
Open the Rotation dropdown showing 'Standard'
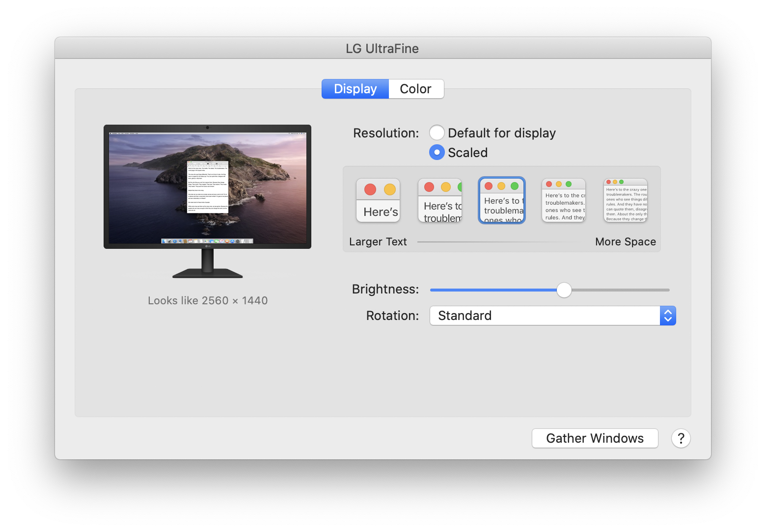tap(545, 316)
